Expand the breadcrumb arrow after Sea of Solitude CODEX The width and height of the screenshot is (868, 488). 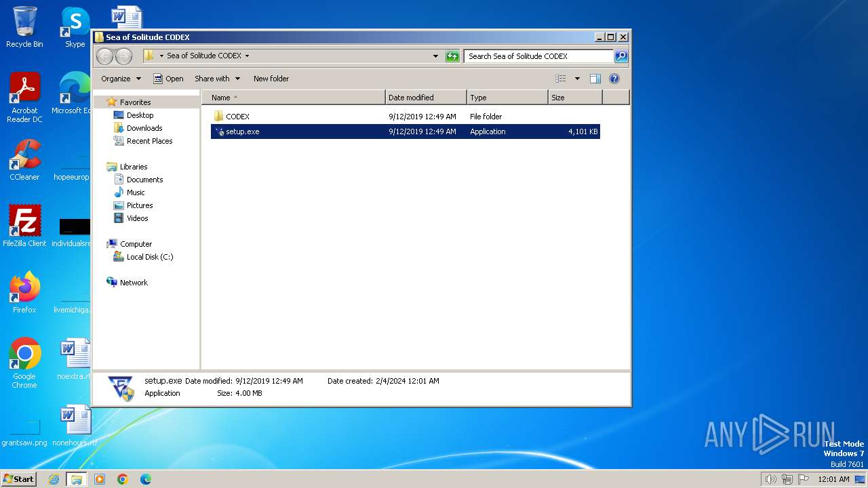pyautogui.click(x=247, y=56)
